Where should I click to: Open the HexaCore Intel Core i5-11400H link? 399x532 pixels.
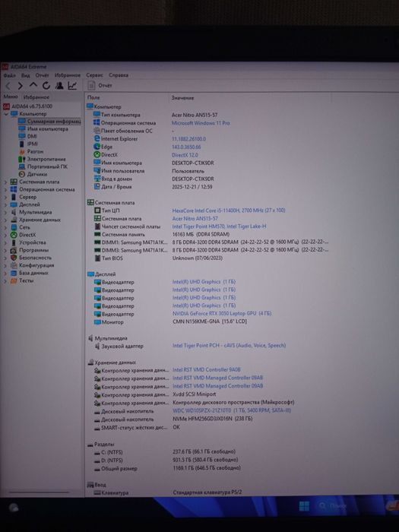229,211
